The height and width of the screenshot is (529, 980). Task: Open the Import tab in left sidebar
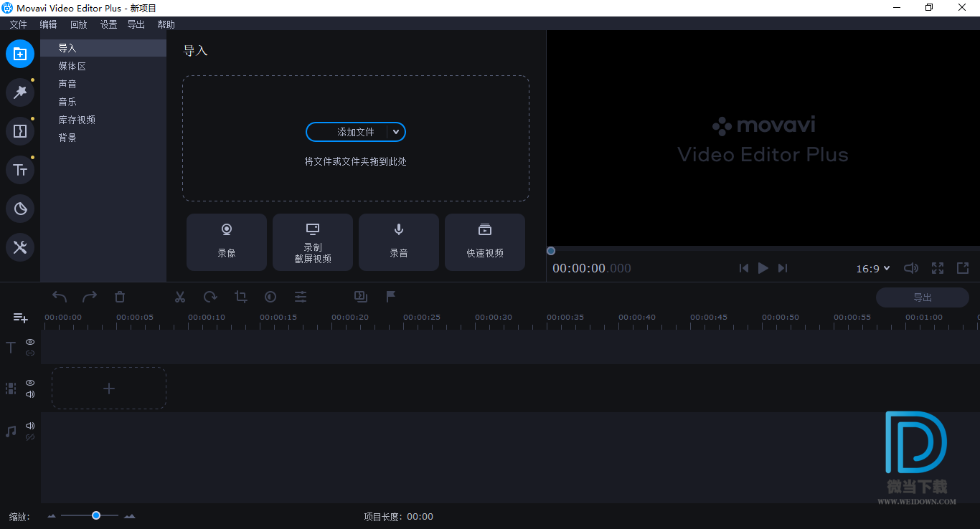(x=20, y=54)
